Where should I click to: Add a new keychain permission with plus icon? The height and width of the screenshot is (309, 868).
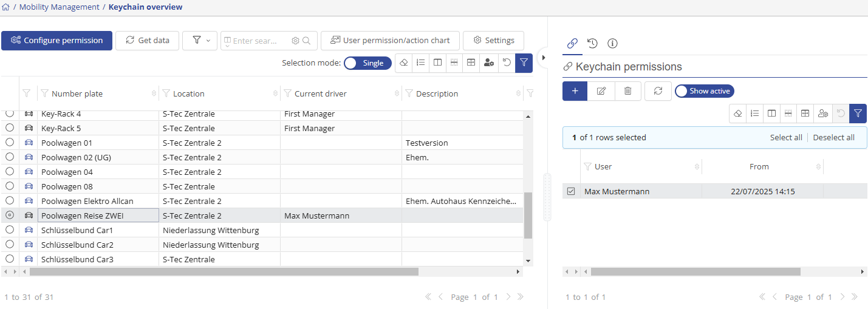[575, 91]
